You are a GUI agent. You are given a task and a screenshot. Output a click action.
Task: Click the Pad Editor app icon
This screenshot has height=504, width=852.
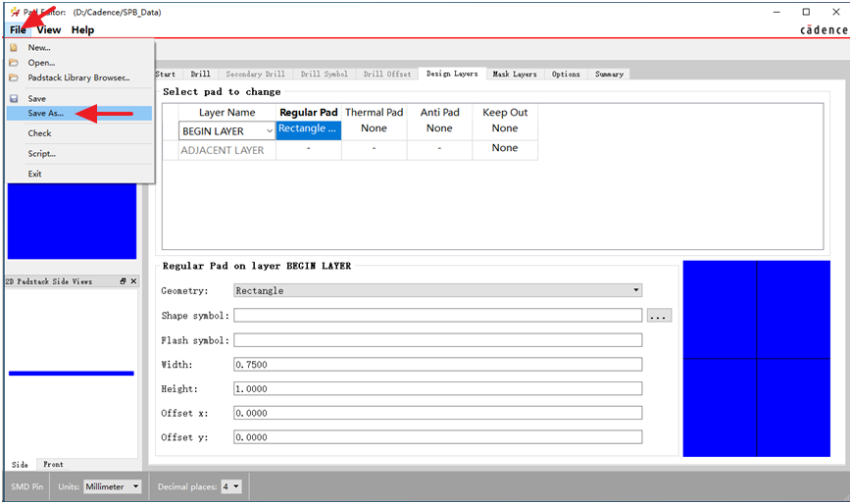15,12
